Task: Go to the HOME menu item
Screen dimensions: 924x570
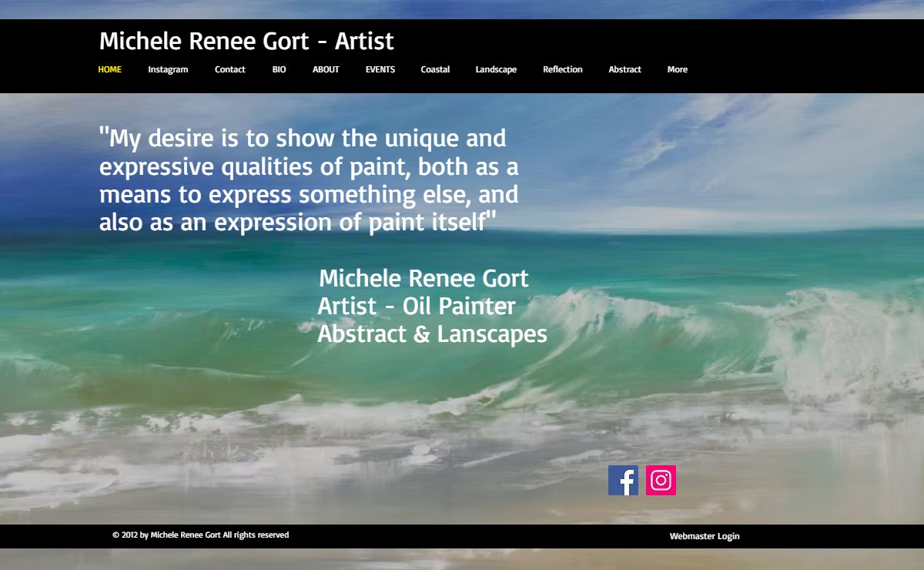Action: click(109, 69)
